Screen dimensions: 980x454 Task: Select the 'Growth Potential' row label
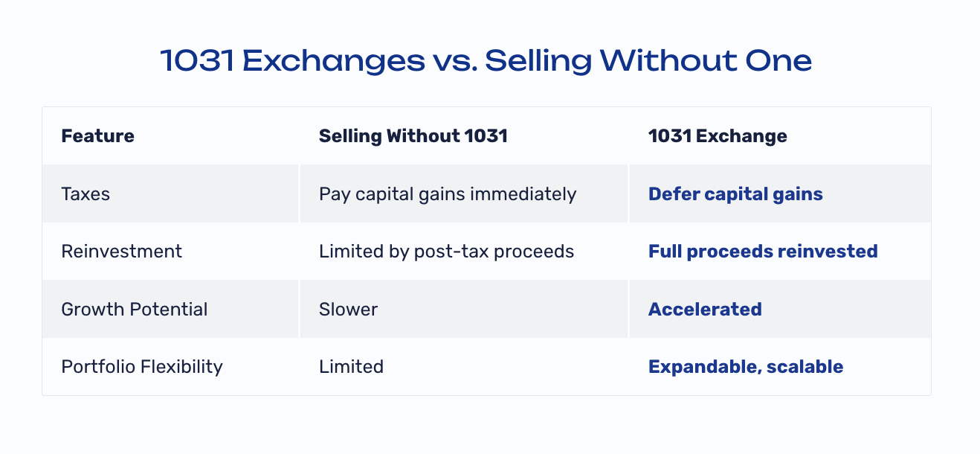(135, 310)
